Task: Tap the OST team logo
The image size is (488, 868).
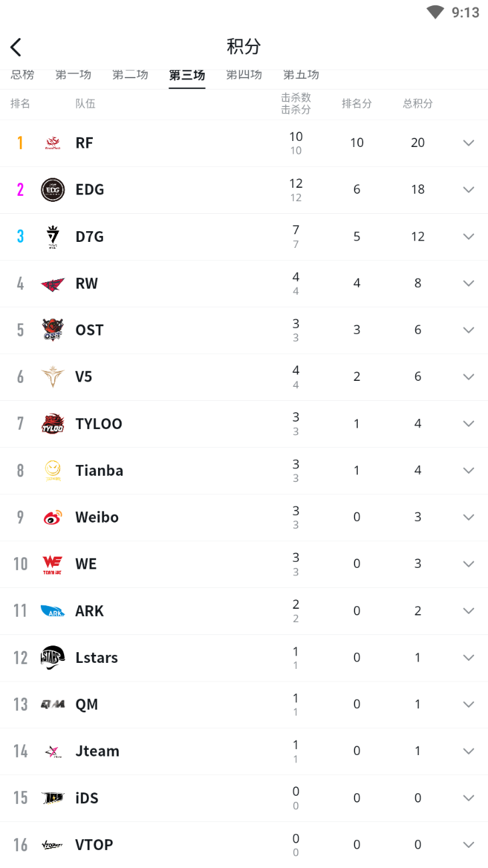Action: pos(53,330)
